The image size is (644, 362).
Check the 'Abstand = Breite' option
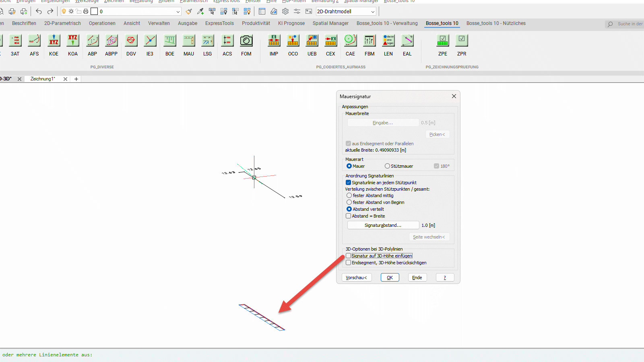[349, 216]
